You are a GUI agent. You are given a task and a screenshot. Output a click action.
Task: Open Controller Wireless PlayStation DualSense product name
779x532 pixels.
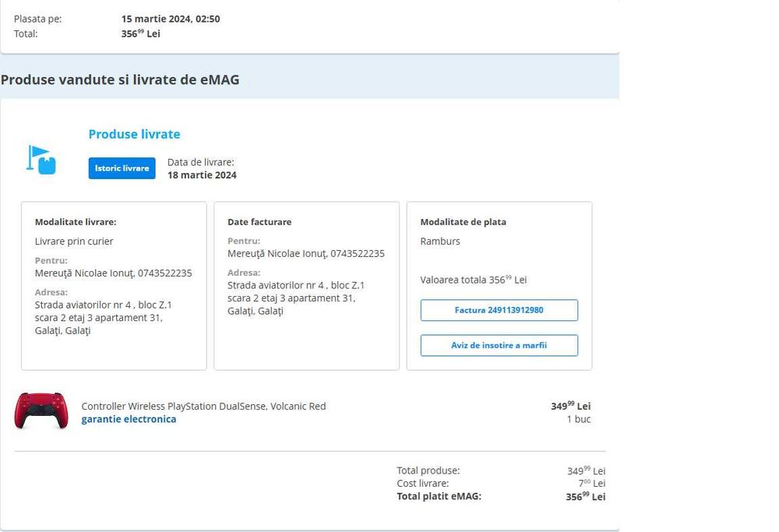203,407
